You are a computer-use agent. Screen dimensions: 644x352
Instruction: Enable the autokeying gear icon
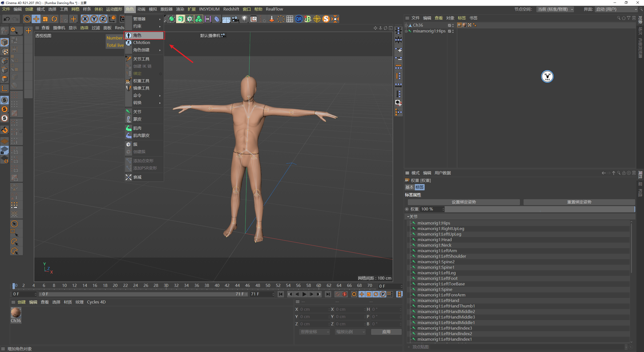pyautogui.click(x=354, y=294)
